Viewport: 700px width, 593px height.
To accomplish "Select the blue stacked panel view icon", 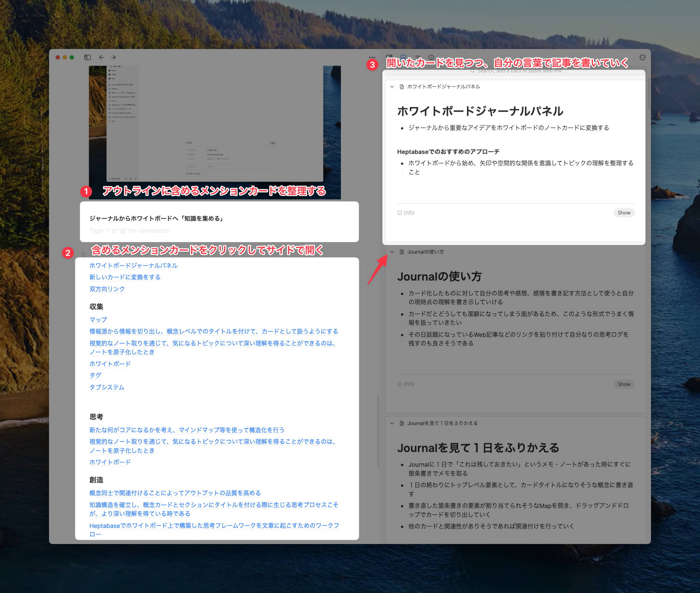I will [403, 57].
